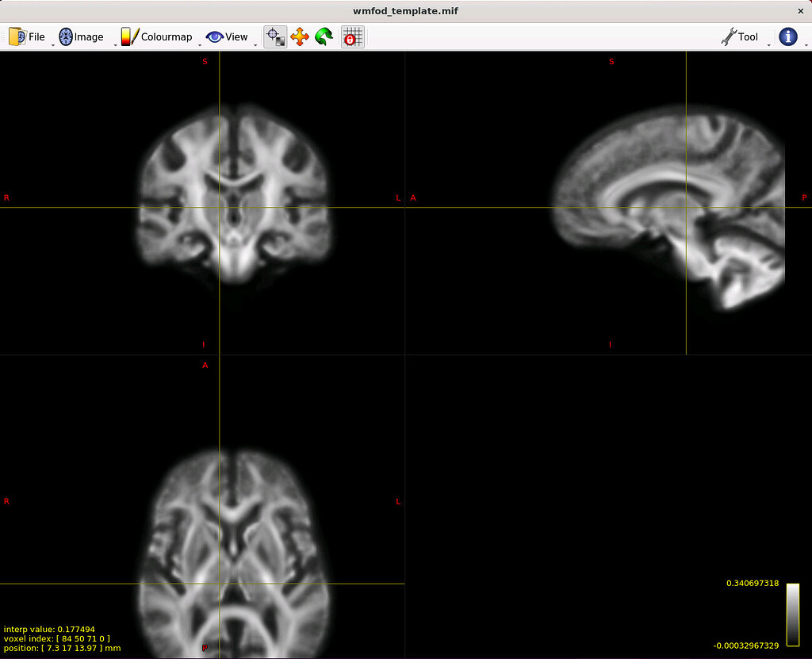Image resolution: width=812 pixels, height=659 pixels.
Task: Select the green rotate mode icon
Action: click(x=323, y=37)
